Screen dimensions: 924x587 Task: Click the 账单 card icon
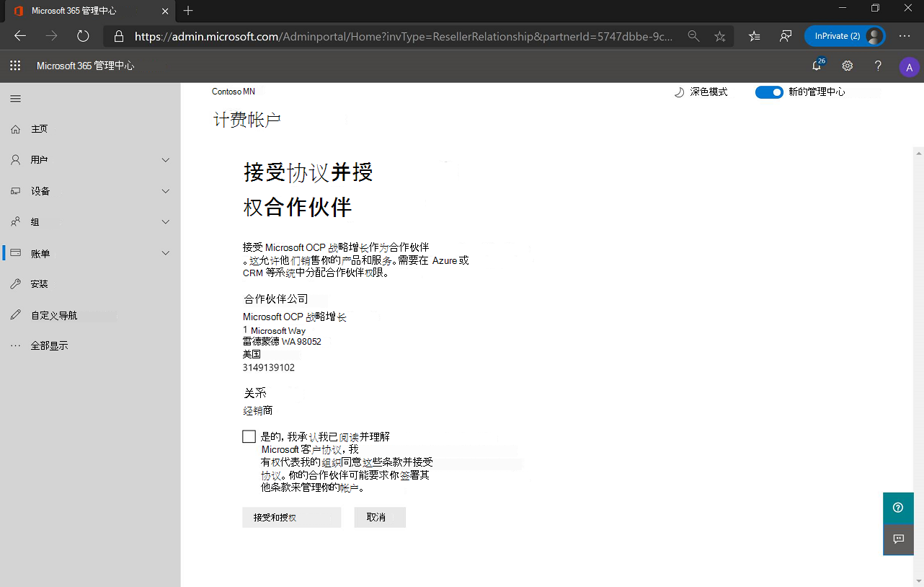tap(15, 253)
